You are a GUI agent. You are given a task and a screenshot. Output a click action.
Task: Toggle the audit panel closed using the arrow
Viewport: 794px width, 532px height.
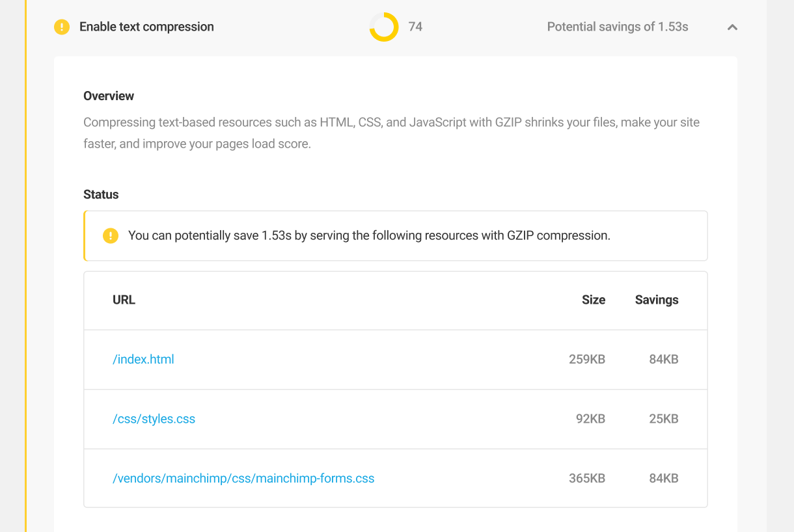click(732, 27)
